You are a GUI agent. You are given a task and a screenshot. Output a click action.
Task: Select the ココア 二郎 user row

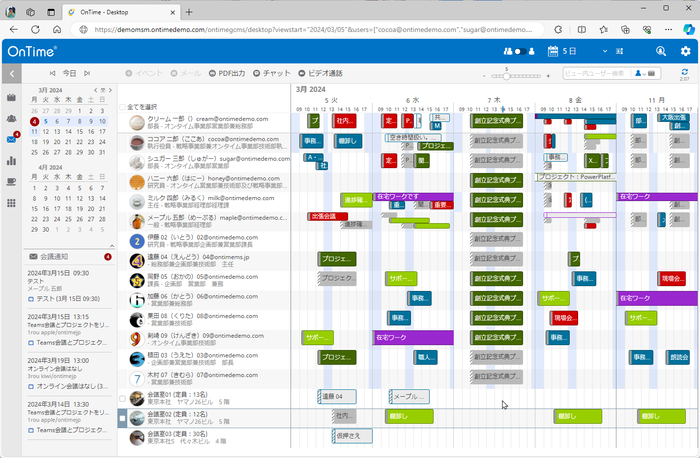[204, 142]
